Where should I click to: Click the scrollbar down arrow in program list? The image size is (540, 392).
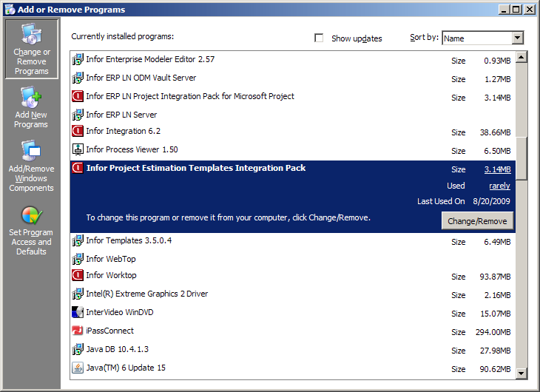[x=522, y=374]
